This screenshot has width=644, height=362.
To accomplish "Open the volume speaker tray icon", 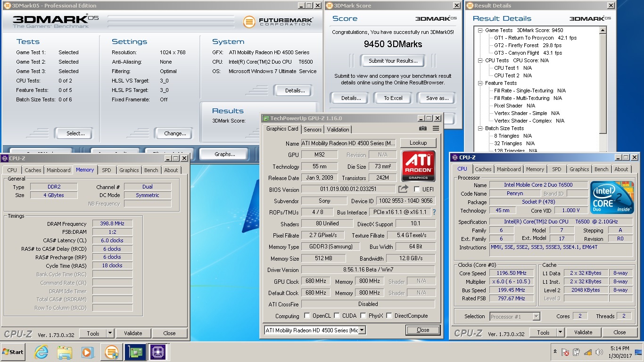I will pyautogui.click(x=599, y=352).
